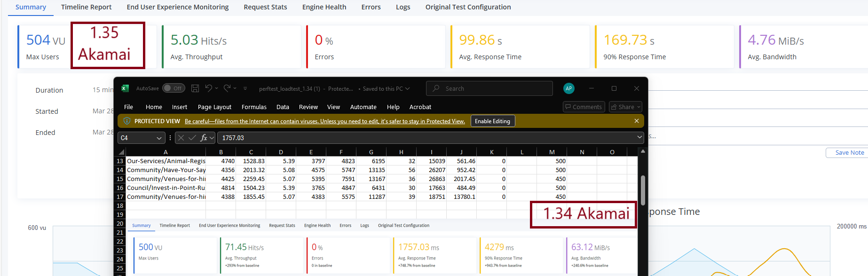Switch to Request Stats dashboard tab

[265, 7]
